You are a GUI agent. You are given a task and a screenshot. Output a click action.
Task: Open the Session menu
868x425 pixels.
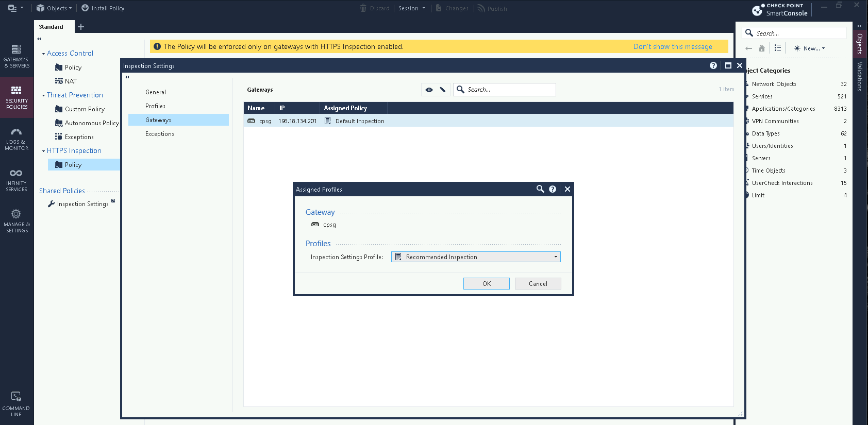pos(411,8)
